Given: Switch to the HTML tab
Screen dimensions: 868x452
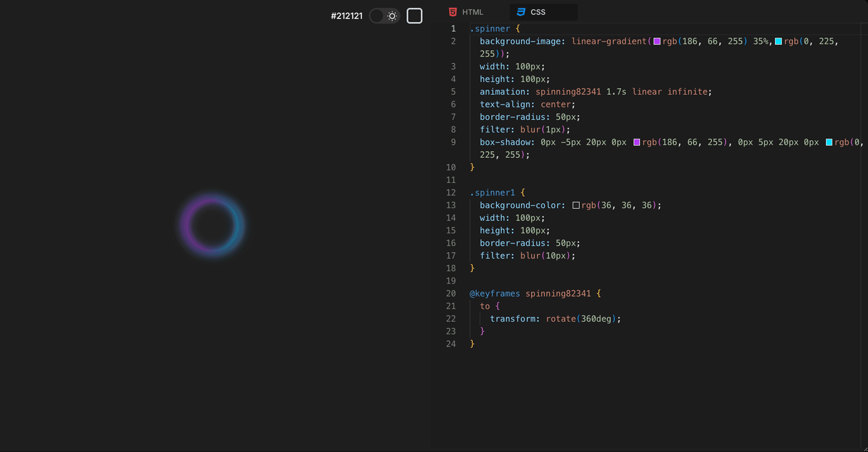Looking at the screenshot, I should click(x=472, y=12).
